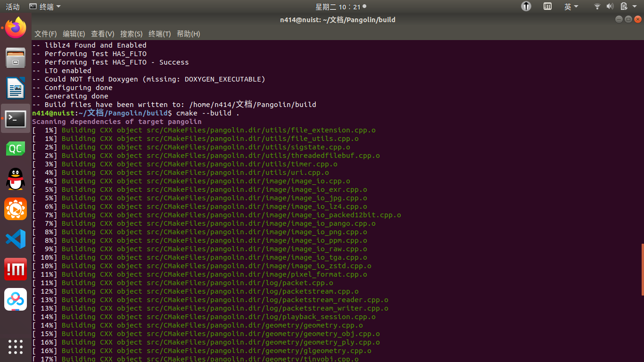Viewport: 644px width, 362px height.
Task: Open the 搜索(S) menu
Action: tap(131, 34)
